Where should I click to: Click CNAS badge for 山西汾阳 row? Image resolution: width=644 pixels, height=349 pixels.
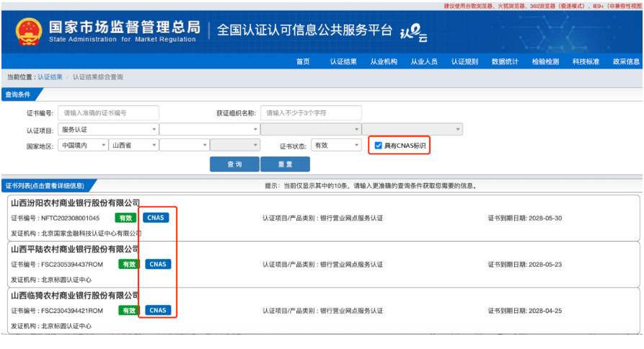(156, 218)
